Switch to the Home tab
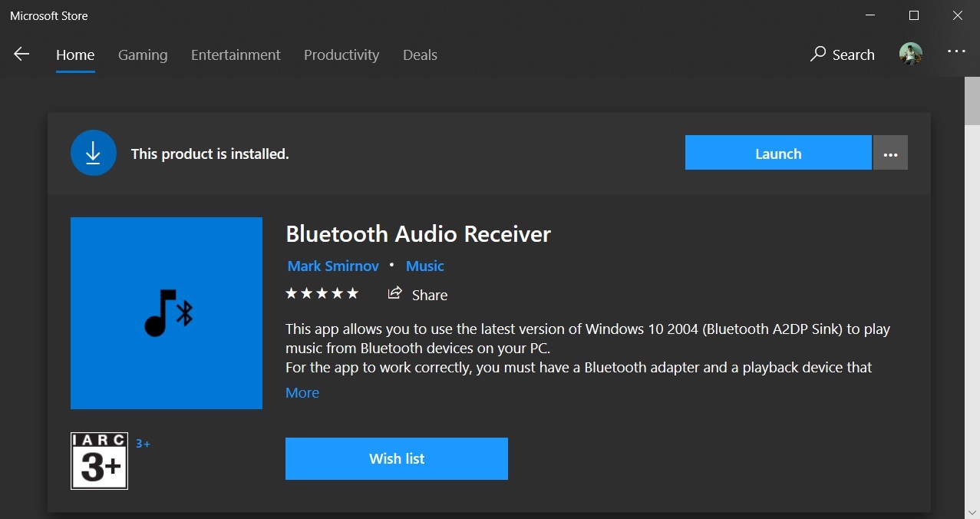Screen dimensions: 980x519 [75, 55]
